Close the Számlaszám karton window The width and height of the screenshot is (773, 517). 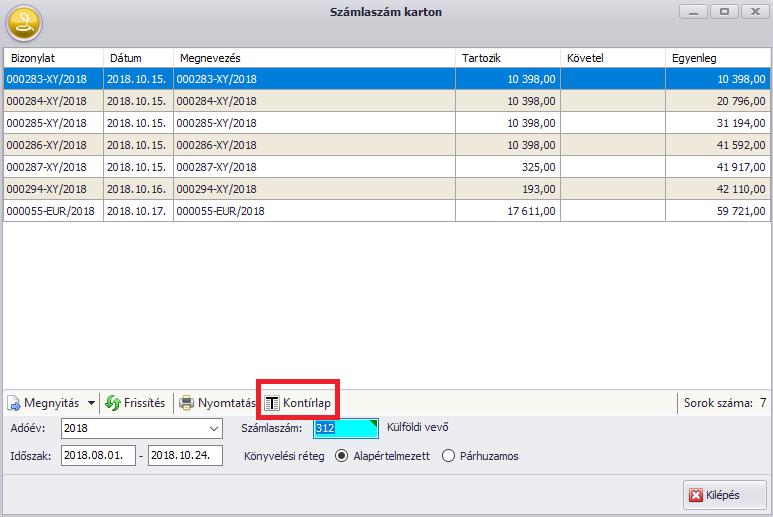pyautogui.click(x=755, y=12)
